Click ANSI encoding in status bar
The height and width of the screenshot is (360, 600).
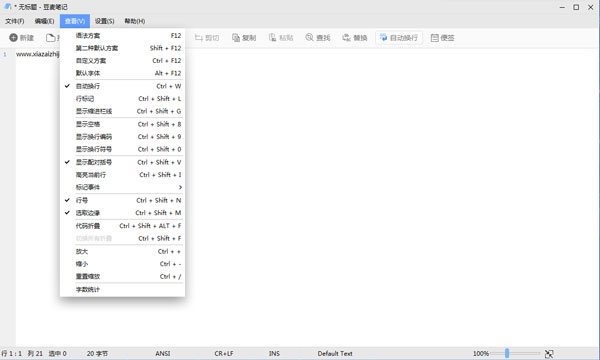click(163, 353)
